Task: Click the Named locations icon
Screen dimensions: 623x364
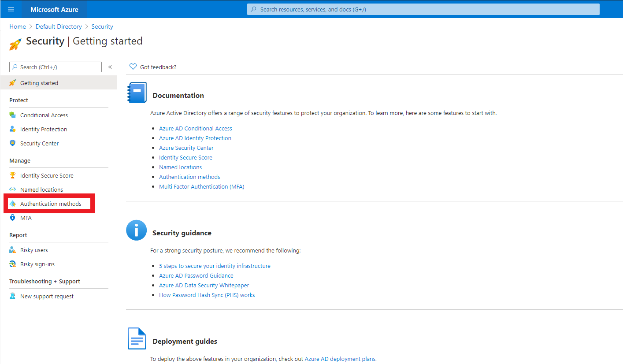Action: (x=13, y=189)
